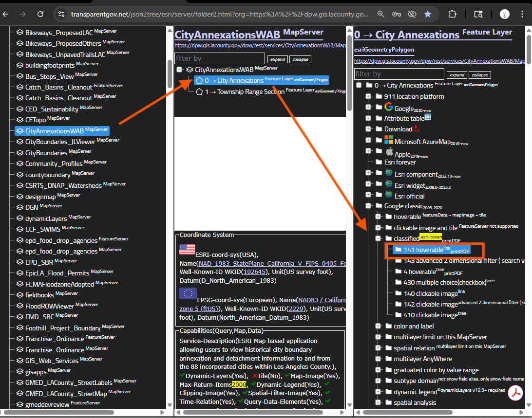The width and height of the screenshot is (532, 418).
Task: Reload the page
Action: (x=40, y=14)
